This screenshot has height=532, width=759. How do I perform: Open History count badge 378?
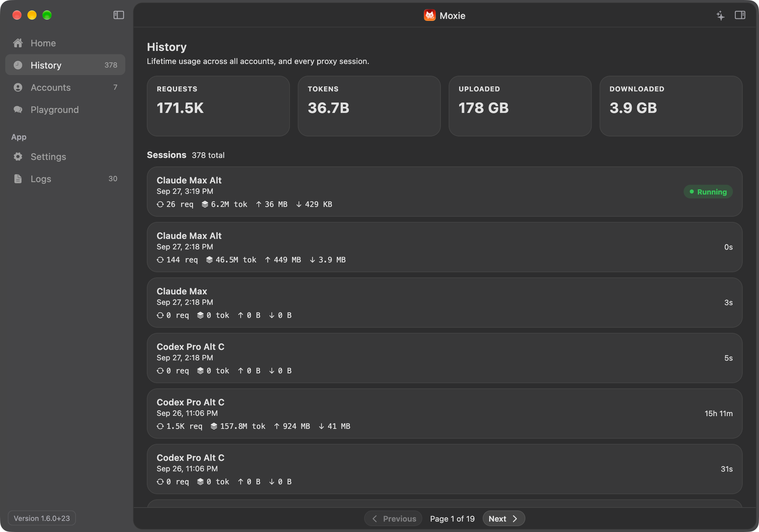tap(111, 65)
